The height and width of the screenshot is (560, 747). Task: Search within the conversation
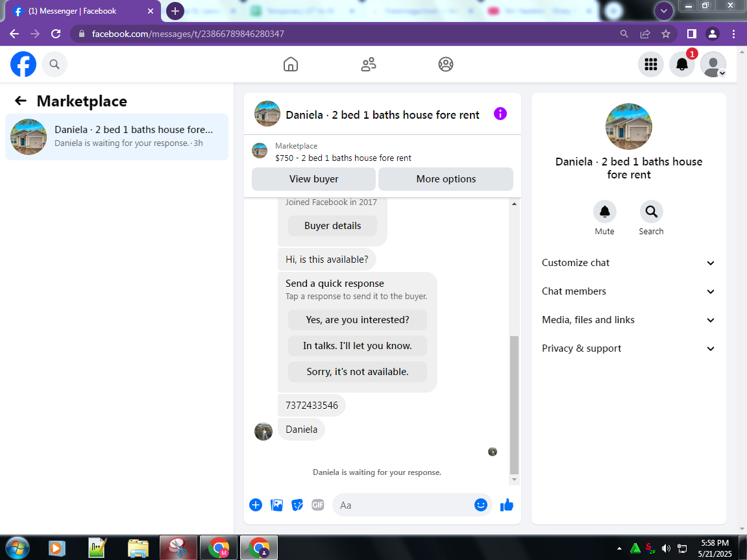tap(651, 212)
